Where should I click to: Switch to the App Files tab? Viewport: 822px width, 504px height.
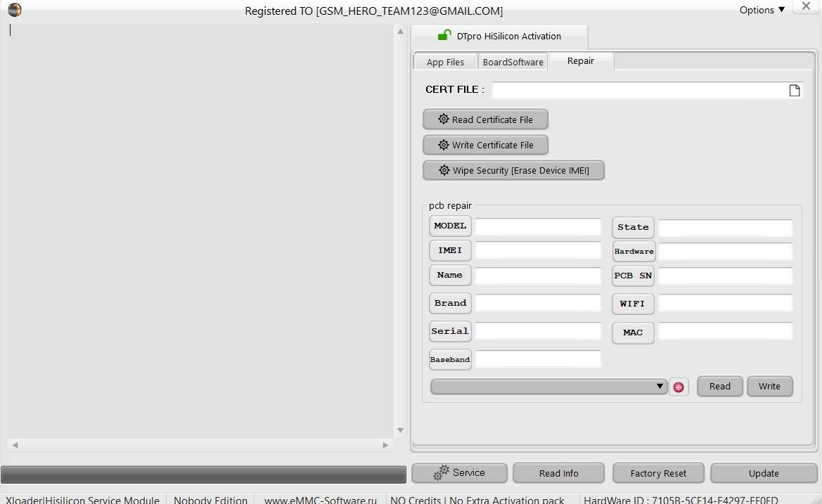(x=445, y=62)
